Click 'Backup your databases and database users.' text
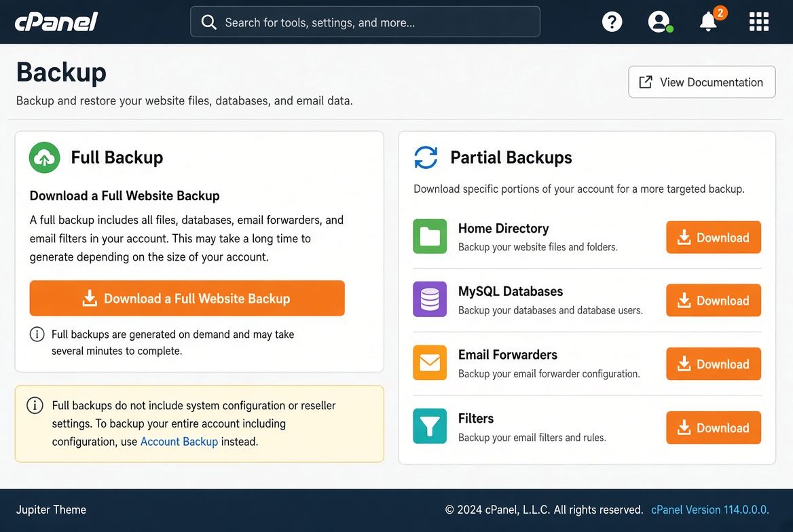The width and height of the screenshot is (793, 532). [550, 310]
